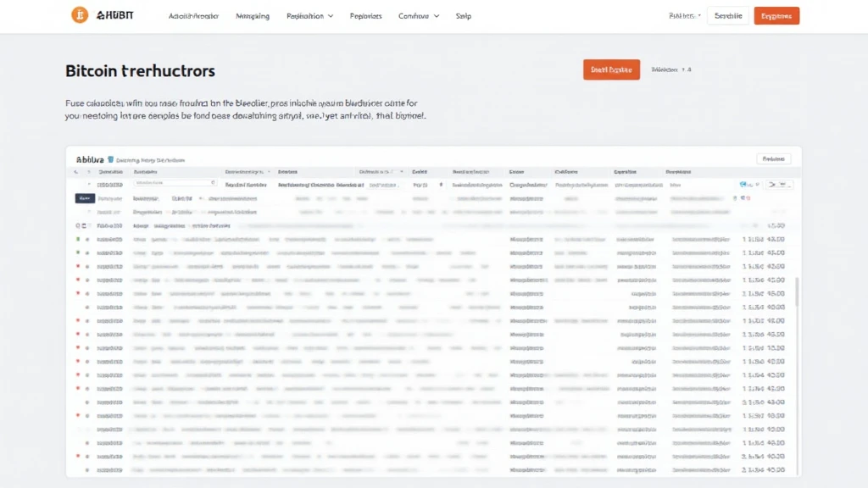This screenshot has height=488, width=868.
Task: Select the Bitcoin symbol beside the table title
Action: (x=109, y=158)
